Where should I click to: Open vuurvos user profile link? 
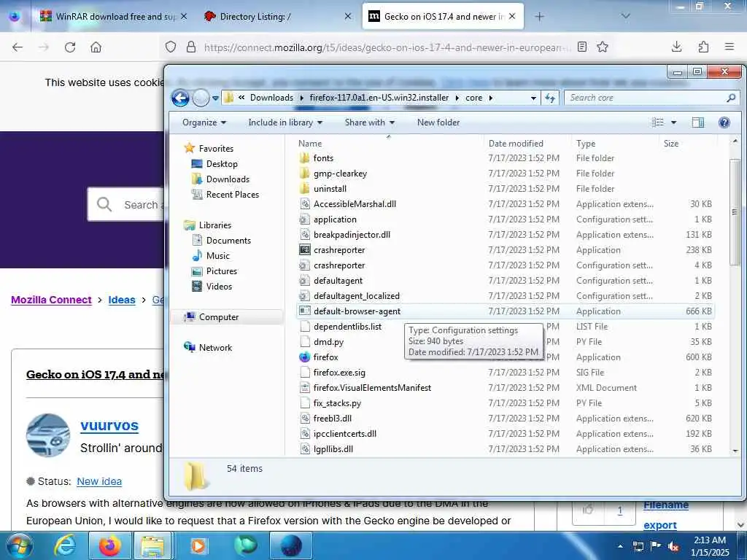click(109, 425)
